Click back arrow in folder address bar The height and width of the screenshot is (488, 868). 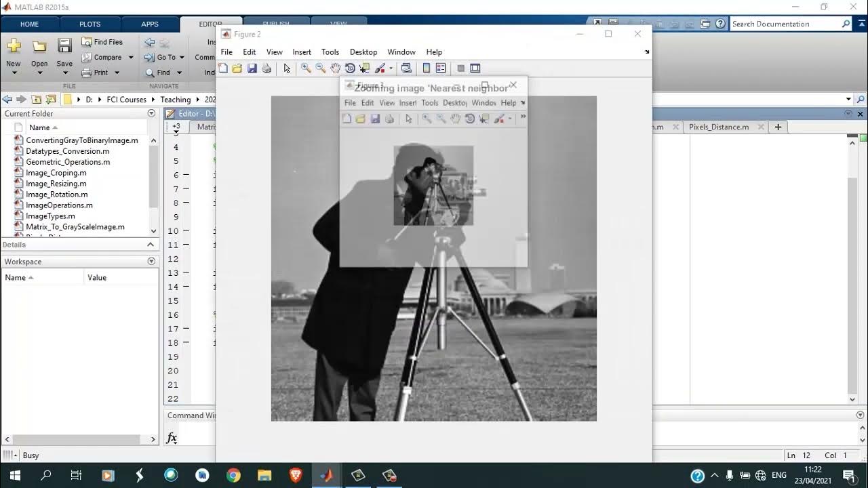pyautogui.click(x=7, y=99)
